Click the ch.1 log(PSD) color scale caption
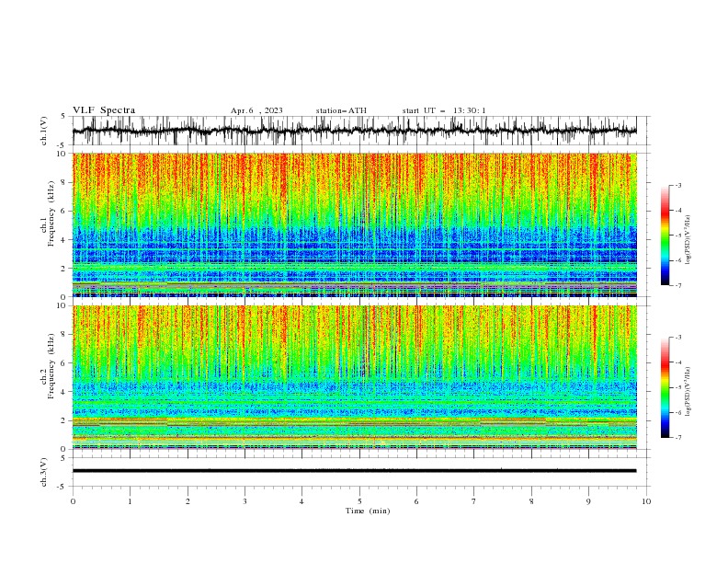The image size is (728, 563). pos(688,240)
